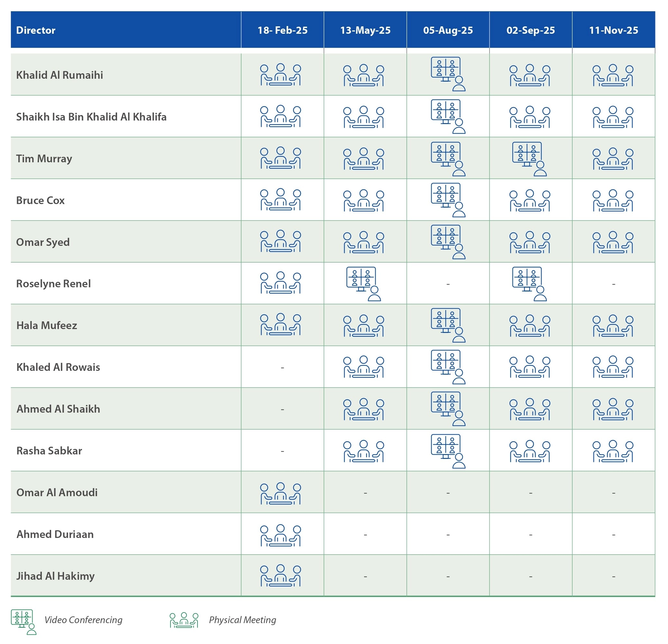Click Omar Al Amoudi's 18-Feb-25 physical meeting icon
Image resolution: width=668 pixels, height=644 pixels.
(280, 494)
